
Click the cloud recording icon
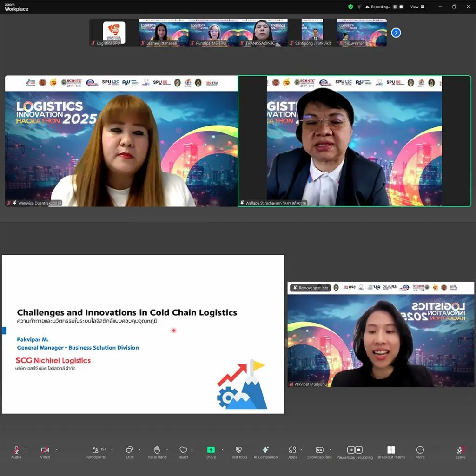point(367,7)
